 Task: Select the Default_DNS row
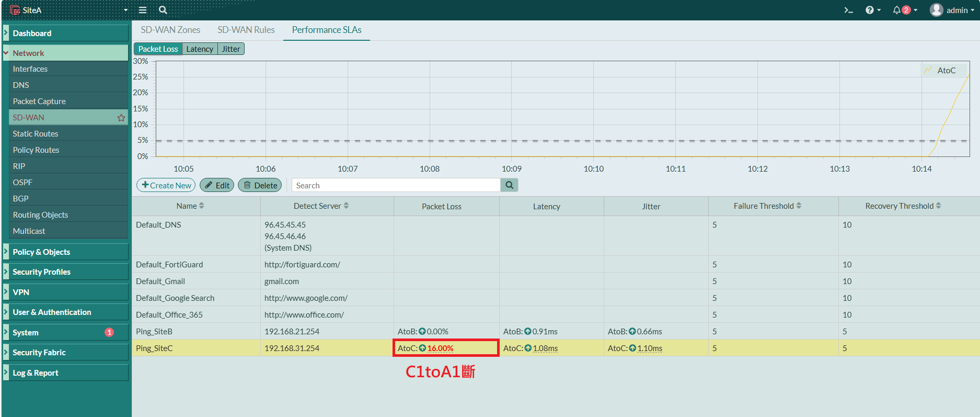coord(556,236)
